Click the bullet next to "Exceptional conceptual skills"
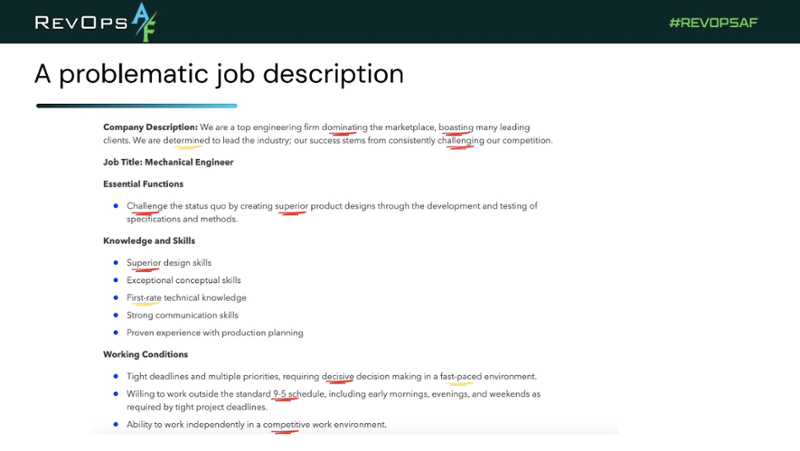The image size is (800, 451). [116, 280]
